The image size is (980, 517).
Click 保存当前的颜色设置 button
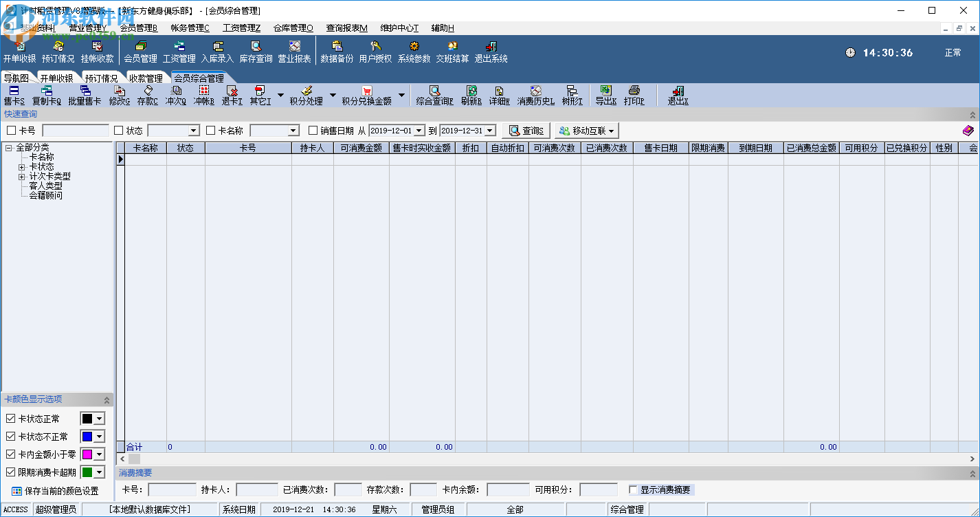coord(55,492)
